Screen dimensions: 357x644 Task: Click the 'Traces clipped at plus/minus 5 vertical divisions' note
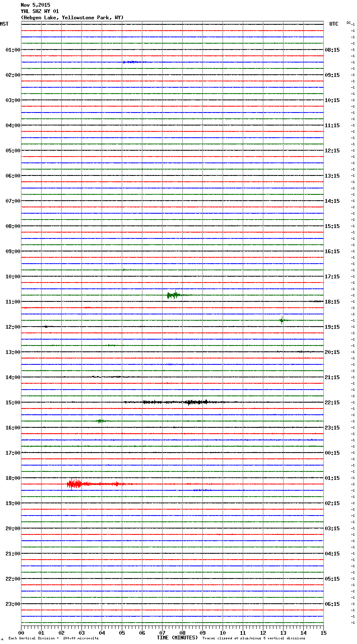point(254,638)
